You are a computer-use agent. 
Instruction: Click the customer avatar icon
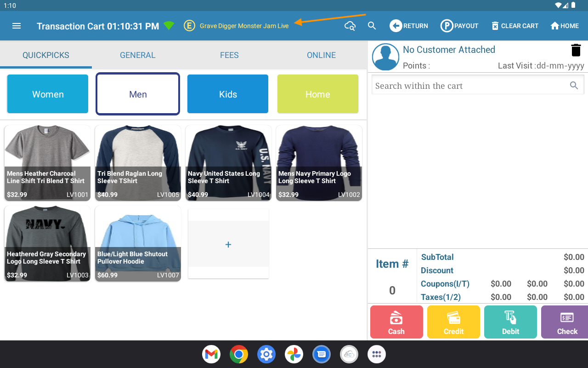[385, 57]
